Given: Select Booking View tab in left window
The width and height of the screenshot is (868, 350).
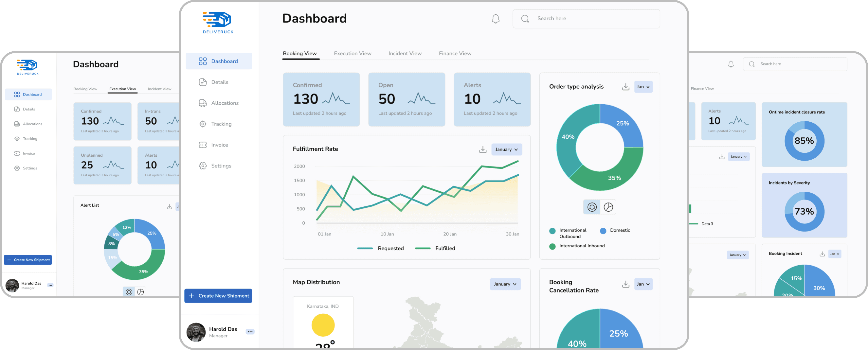Looking at the screenshot, I should tap(85, 89).
